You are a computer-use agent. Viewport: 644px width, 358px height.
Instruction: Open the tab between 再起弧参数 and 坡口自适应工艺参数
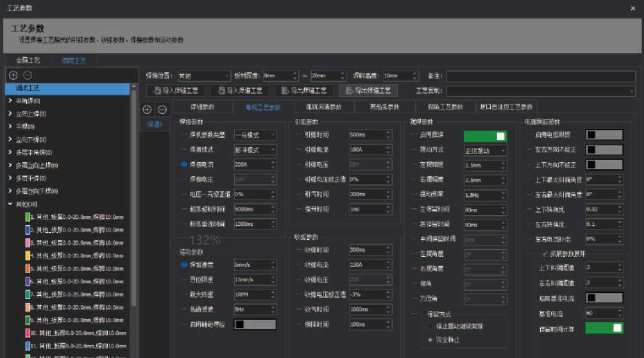tap(445, 107)
